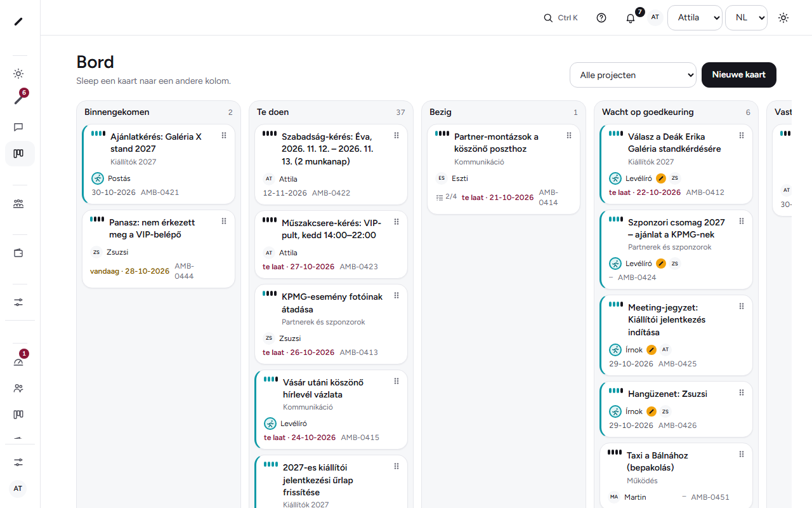
Task: Open the Ctrl K search
Action: coord(561,18)
